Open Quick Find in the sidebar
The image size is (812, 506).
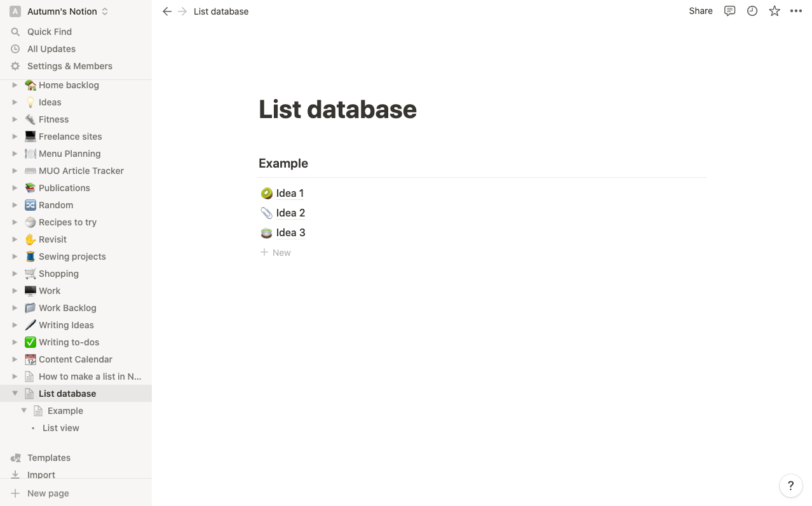[50, 32]
